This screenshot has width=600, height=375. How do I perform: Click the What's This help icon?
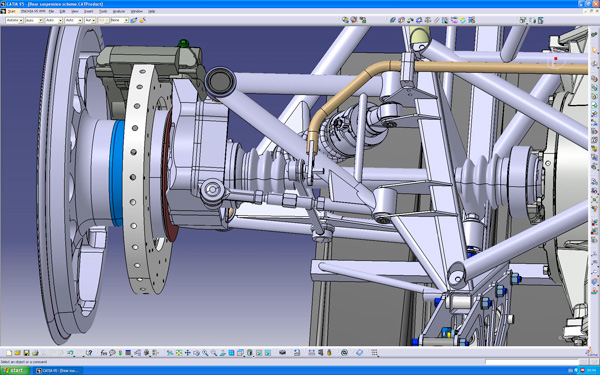click(x=89, y=353)
